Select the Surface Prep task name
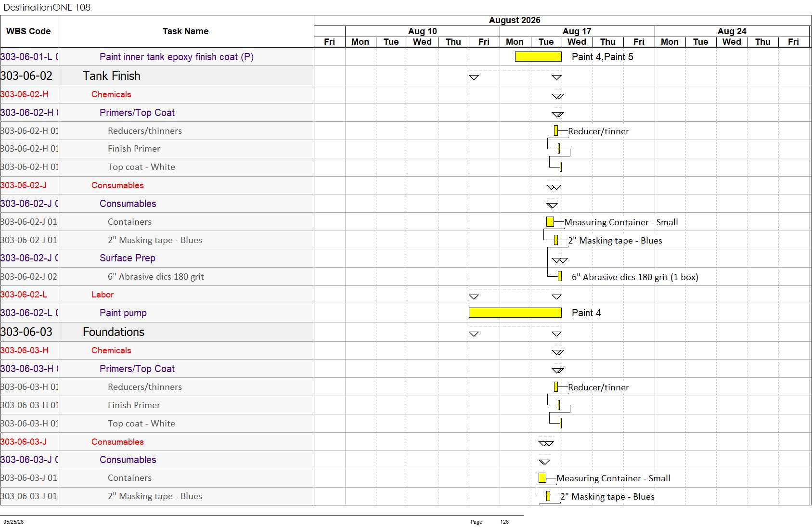Screen dimensions: 812x528 [x=128, y=258]
